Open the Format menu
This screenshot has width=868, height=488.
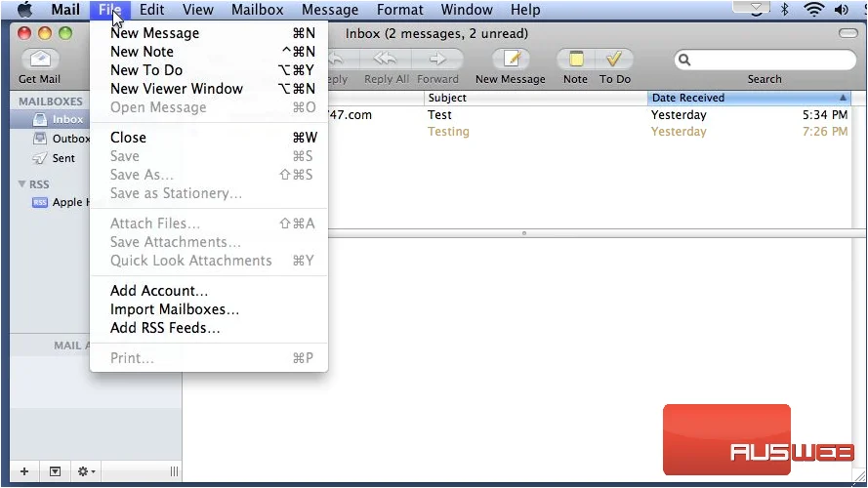[399, 10]
